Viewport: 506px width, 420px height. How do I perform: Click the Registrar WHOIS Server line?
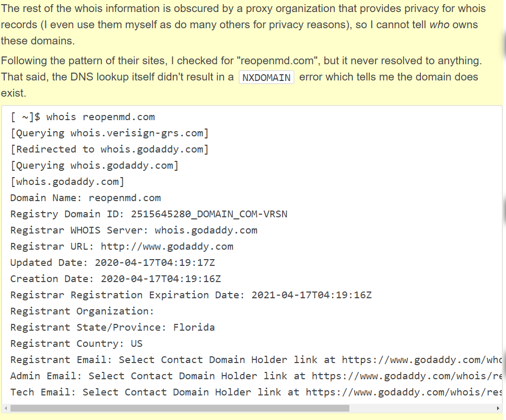click(x=134, y=230)
